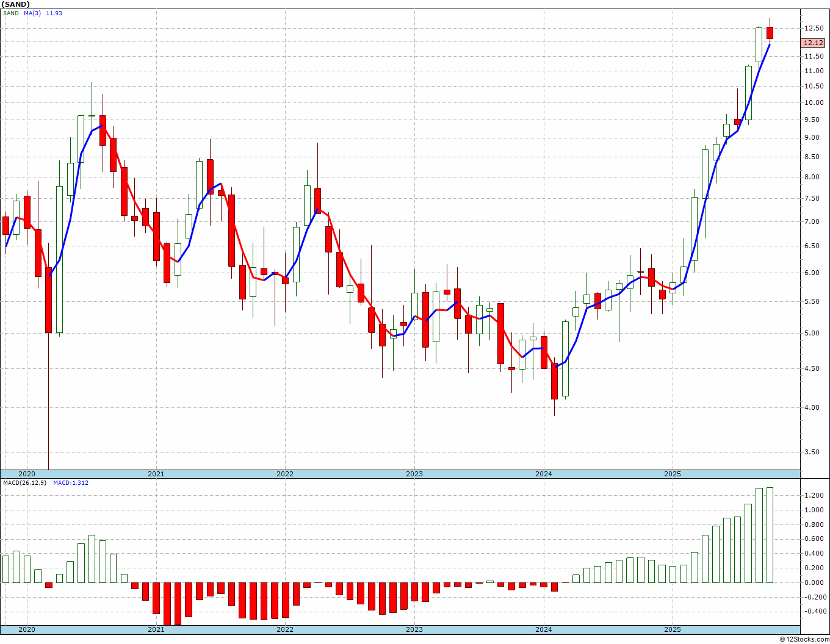
Task: Select the "12.50" price axis label
Action: pyautogui.click(x=814, y=28)
